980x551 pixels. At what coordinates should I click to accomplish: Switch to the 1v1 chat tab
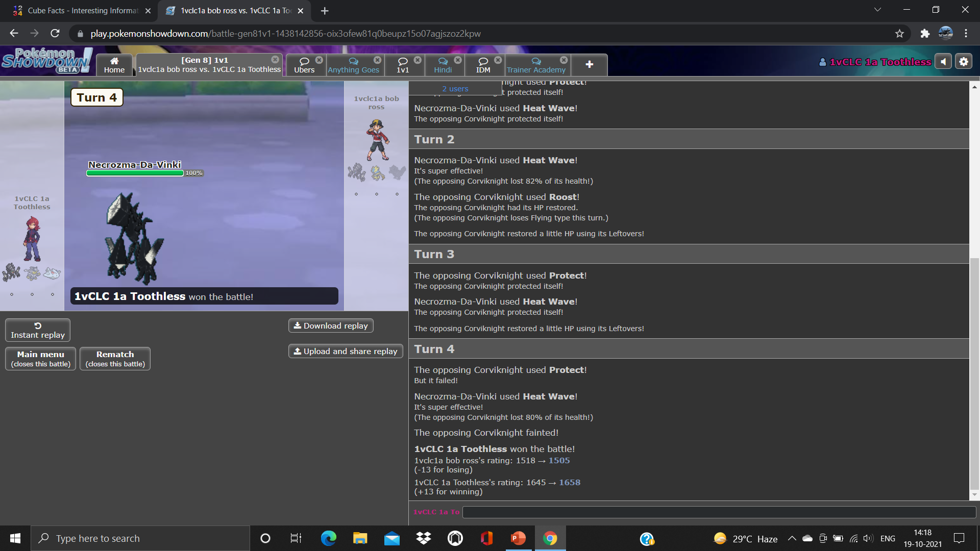pos(403,65)
